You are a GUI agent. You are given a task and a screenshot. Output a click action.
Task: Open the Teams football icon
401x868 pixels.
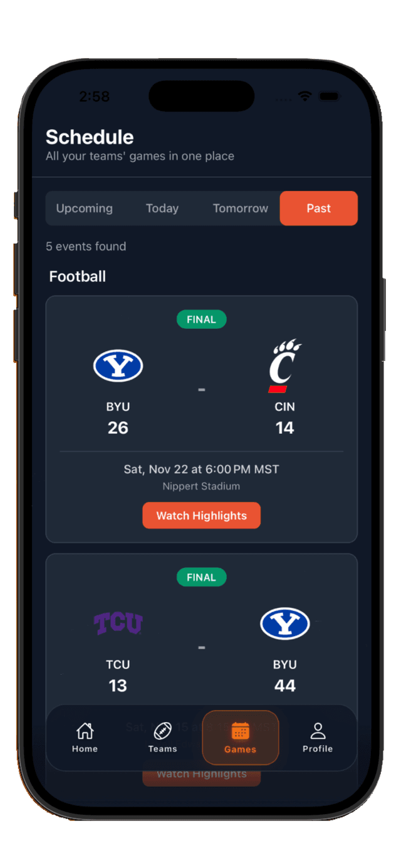click(x=162, y=730)
